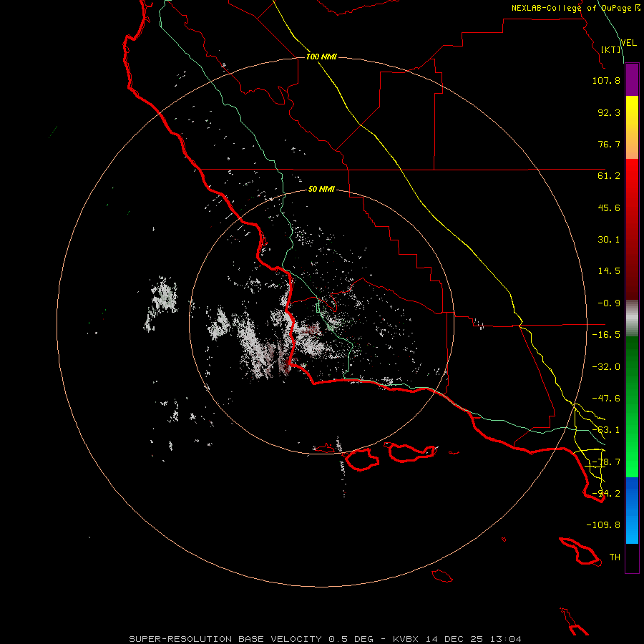Click the Super-Resolution Base Velocity caption text
The height and width of the screenshot is (644, 644).
(x=326, y=639)
